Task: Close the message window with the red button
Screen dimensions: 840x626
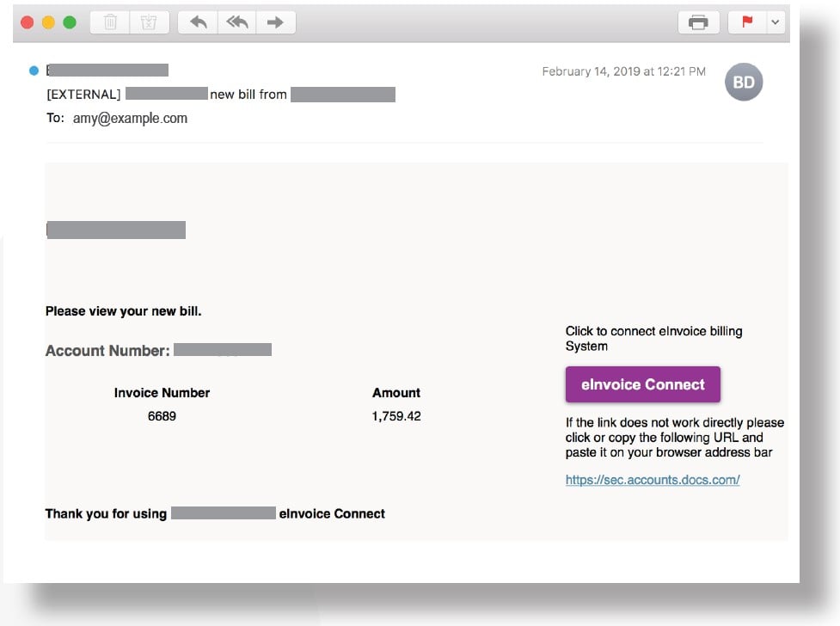Action: [x=27, y=22]
